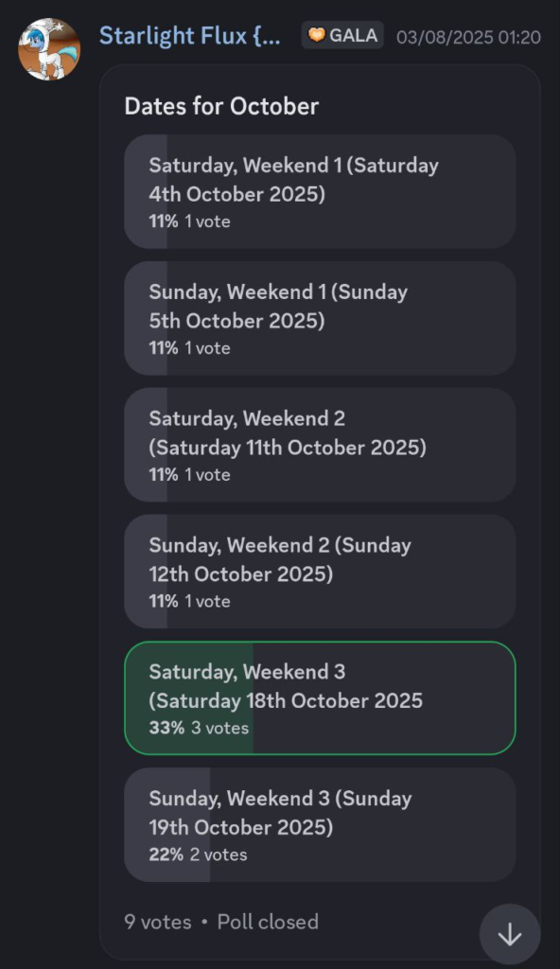Open '1 vote' list under Saturday 4th October
Viewport: 560px width, 969px height.
(208, 221)
